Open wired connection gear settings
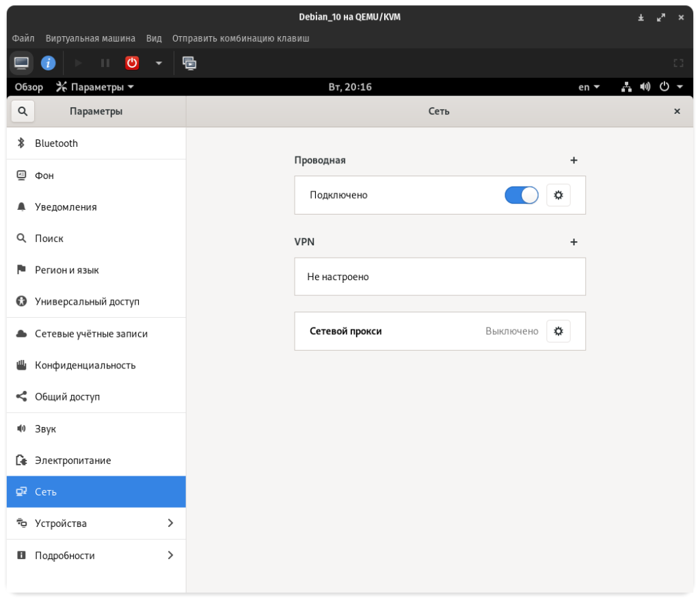This screenshot has width=700, height=600. coord(558,195)
